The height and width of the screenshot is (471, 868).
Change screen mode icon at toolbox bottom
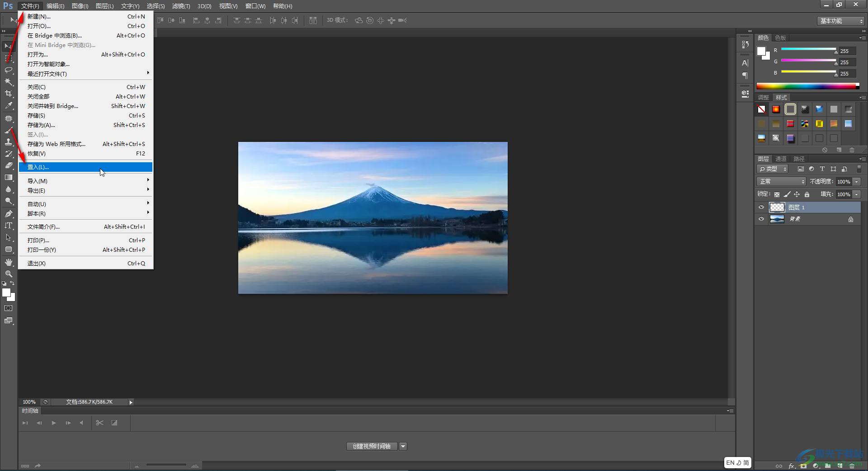8,320
